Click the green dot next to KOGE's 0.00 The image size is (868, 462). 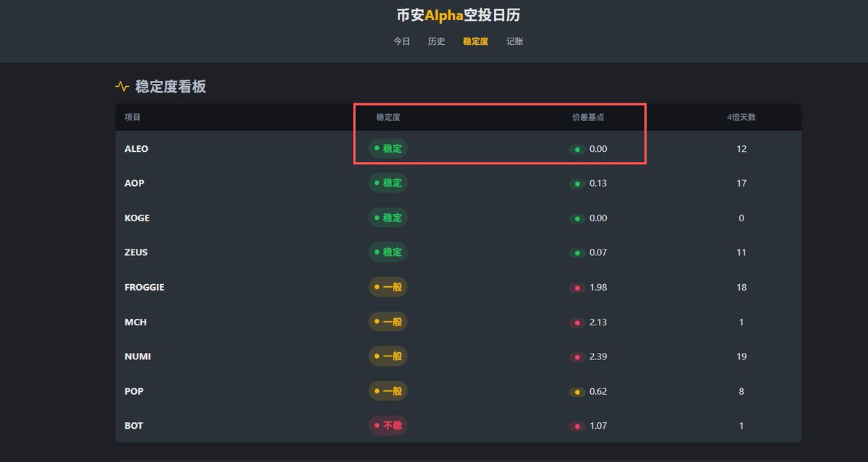pos(577,218)
